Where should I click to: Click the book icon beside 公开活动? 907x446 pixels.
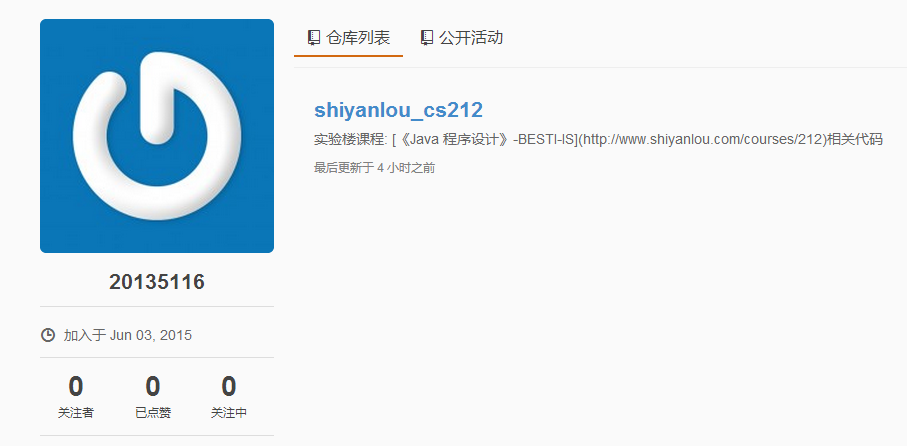[x=427, y=38]
